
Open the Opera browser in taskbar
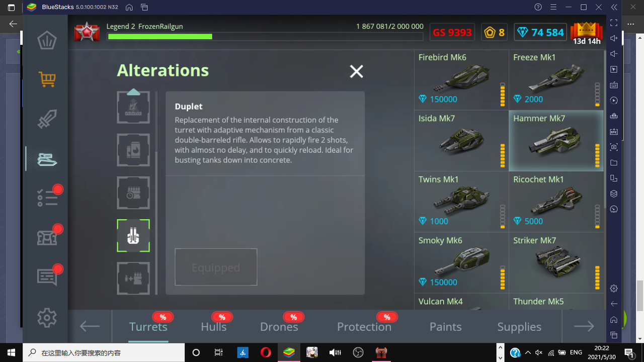[266, 352]
